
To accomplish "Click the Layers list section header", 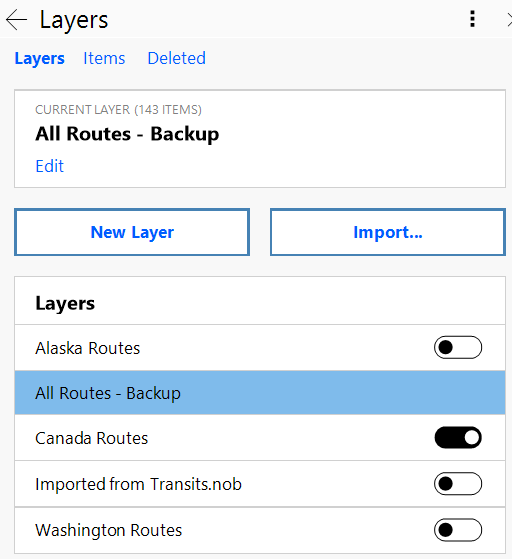I will [x=65, y=303].
